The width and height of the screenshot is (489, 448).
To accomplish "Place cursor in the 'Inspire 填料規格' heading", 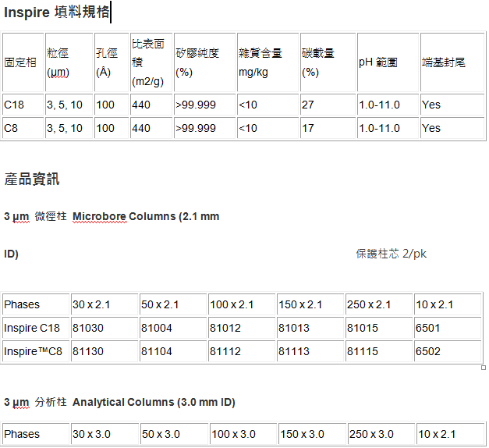I will point(57,12).
